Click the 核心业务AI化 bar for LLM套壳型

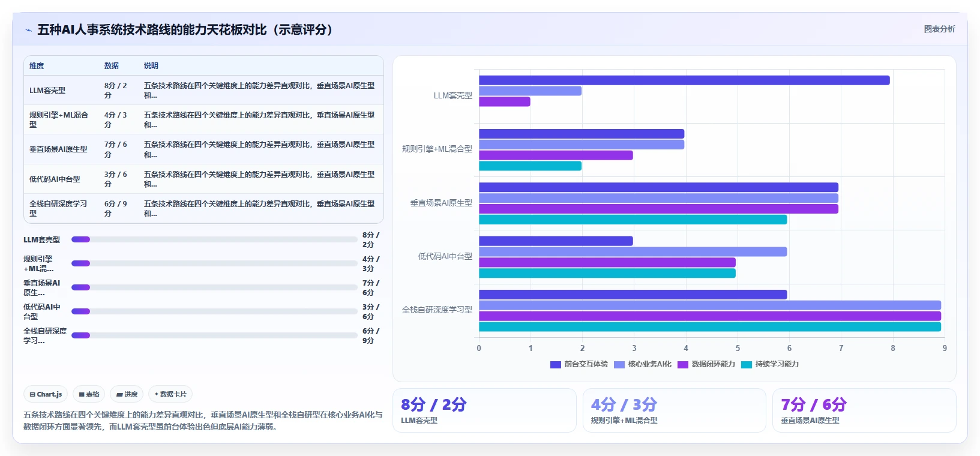pos(530,91)
